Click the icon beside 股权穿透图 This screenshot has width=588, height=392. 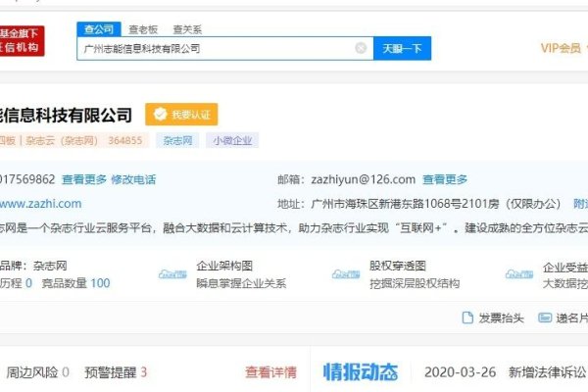pyautogui.click(x=346, y=274)
